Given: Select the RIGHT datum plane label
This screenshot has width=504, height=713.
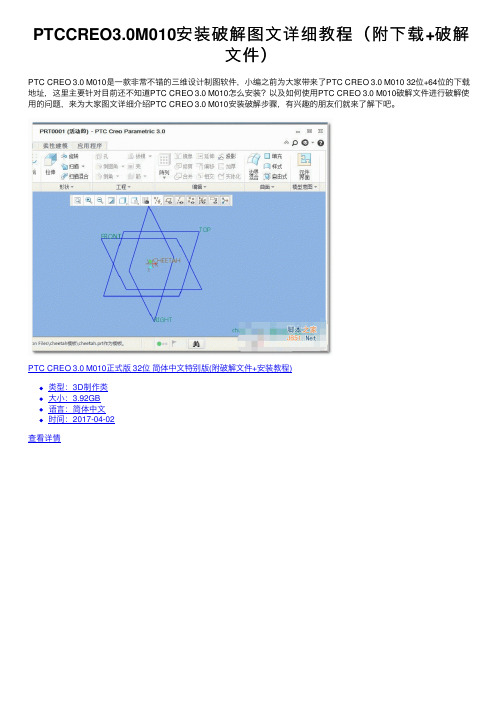Looking at the screenshot, I should click(163, 320).
